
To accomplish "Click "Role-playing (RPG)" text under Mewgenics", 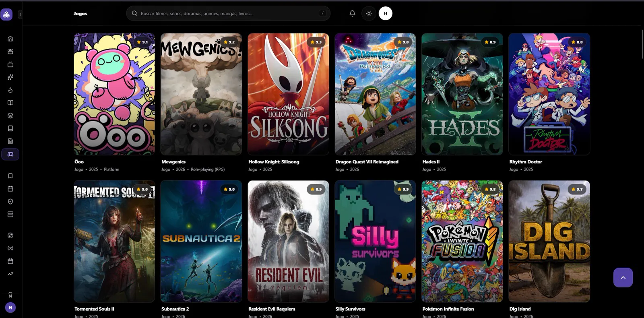I will (208, 169).
